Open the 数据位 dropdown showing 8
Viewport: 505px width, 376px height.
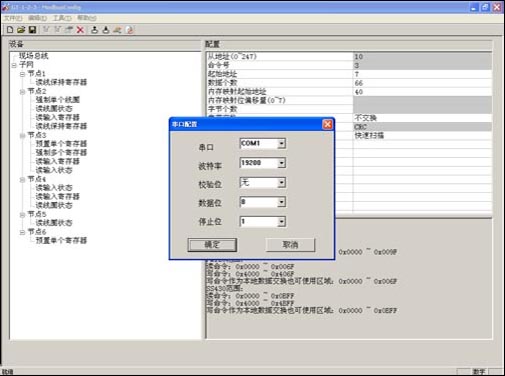click(x=281, y=202)
